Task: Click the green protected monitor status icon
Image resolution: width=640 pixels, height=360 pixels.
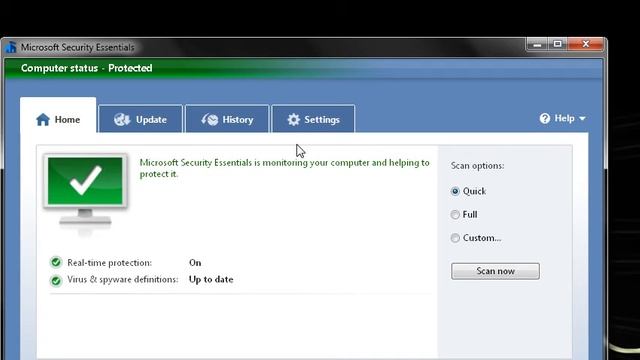Action: (85, 190)
